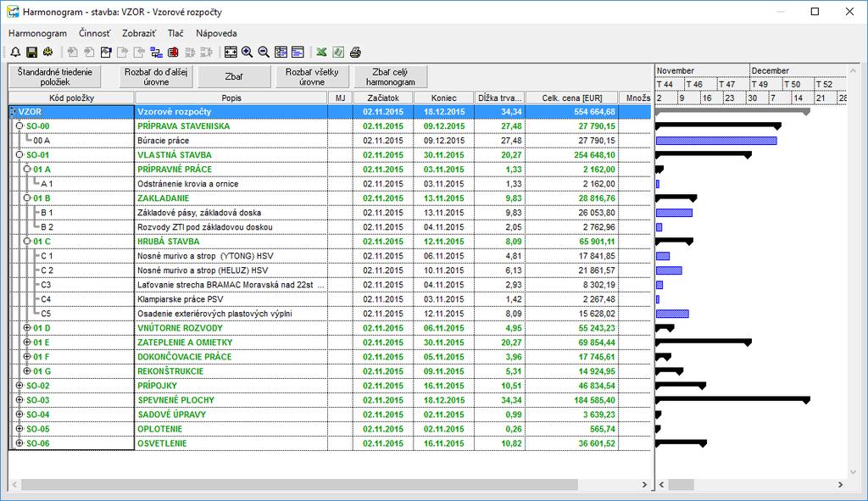Click the 'OSVETLENIE' description cell

tap(231, 443)
